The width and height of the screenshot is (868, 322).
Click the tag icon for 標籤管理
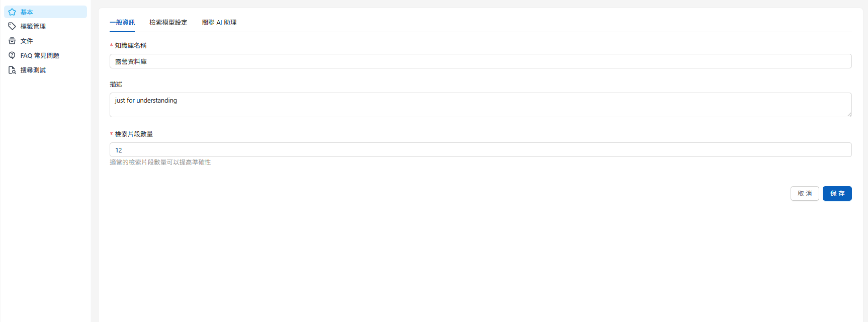tap(12, 26)
